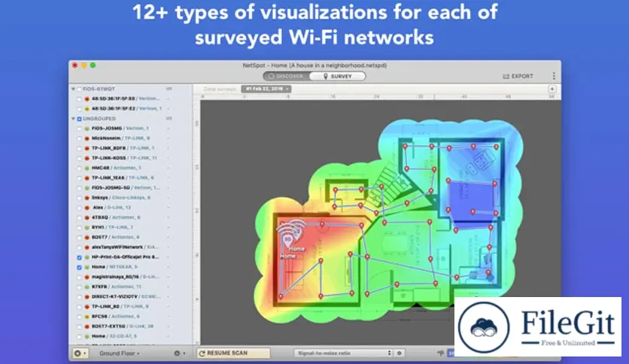
Task: Select the magistralnaya_80/16 network row
Action: [130, 277]
